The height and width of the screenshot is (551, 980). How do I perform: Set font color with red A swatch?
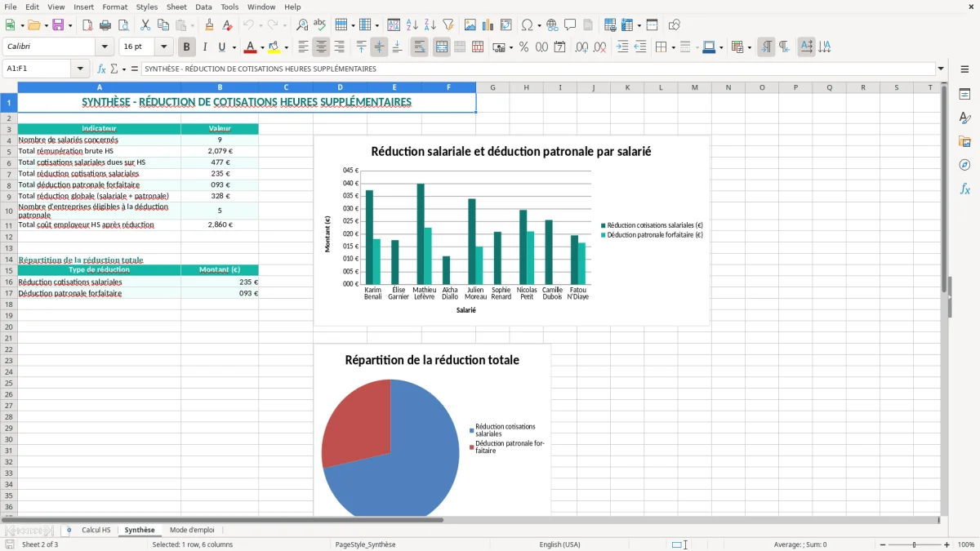click(250, 47)
